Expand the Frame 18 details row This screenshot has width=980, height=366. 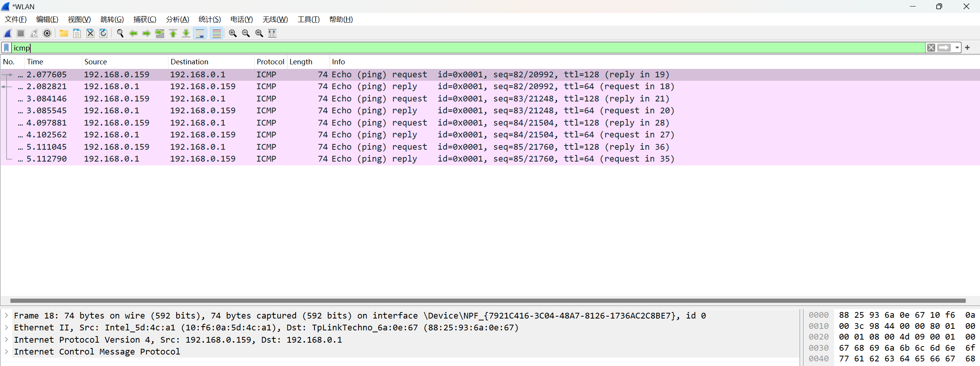click(x=7, y=315)
